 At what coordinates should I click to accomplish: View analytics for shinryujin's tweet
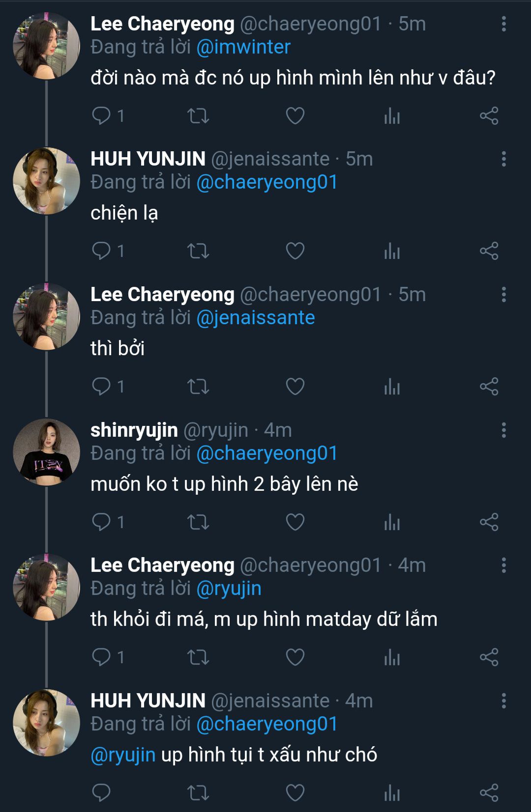(x=392, y=522)
